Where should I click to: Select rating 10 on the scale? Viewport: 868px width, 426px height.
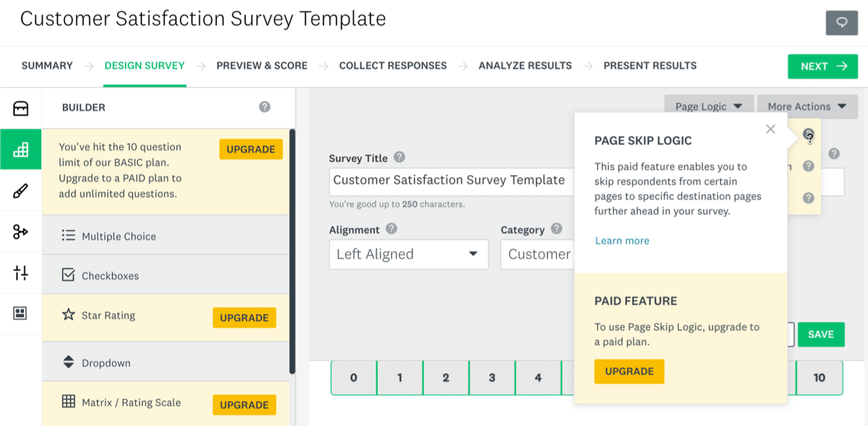click(x=819, y=378)
